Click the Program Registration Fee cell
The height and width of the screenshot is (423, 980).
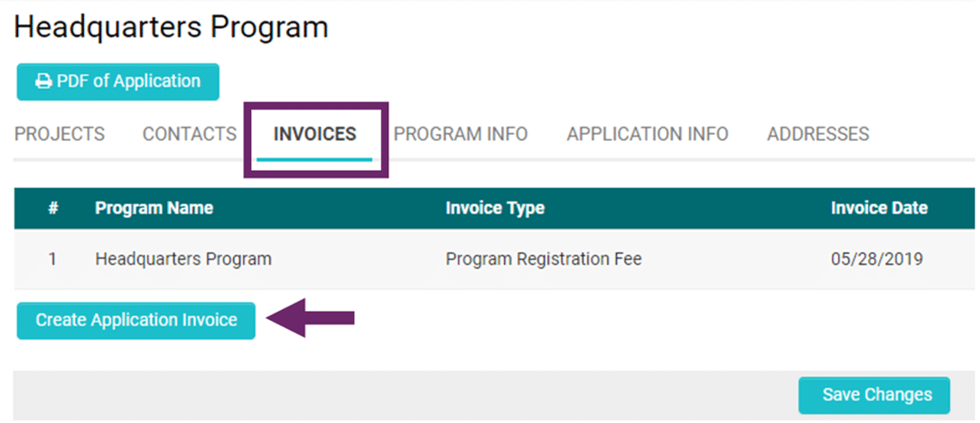pos(544,259)
